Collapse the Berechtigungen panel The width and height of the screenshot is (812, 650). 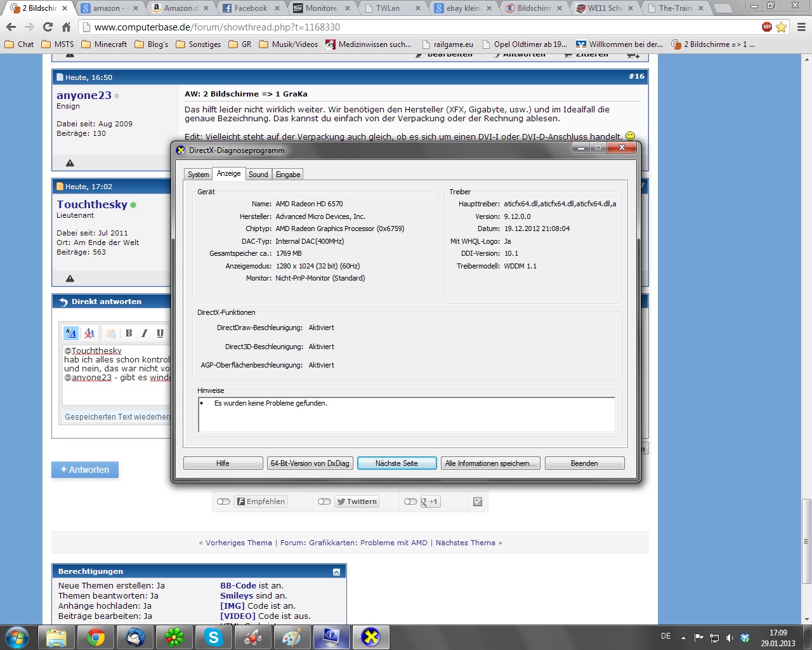336,572
